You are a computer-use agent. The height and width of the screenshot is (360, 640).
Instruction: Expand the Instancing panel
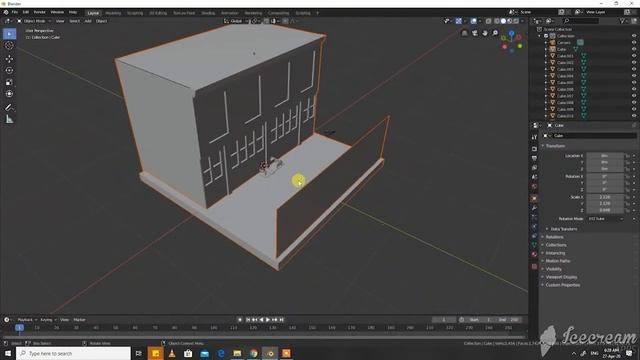point(555,253)
